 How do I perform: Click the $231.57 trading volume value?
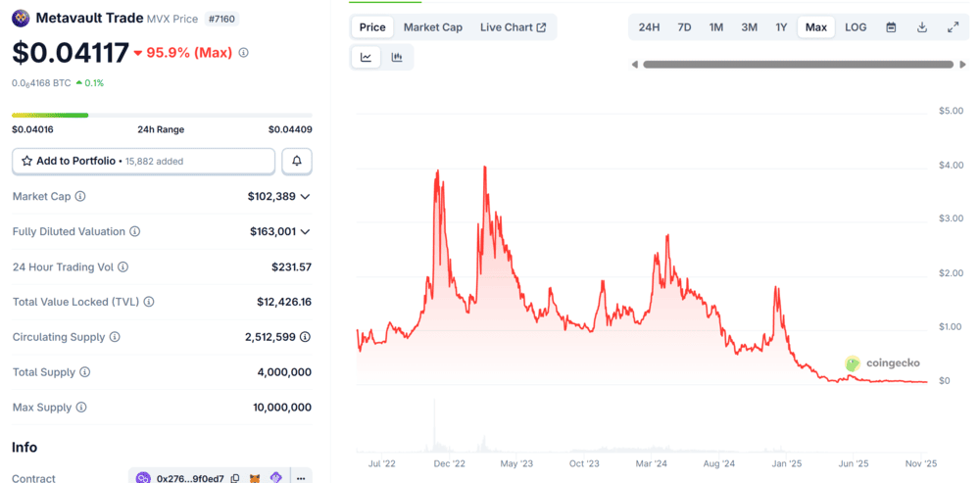point(291,266)
